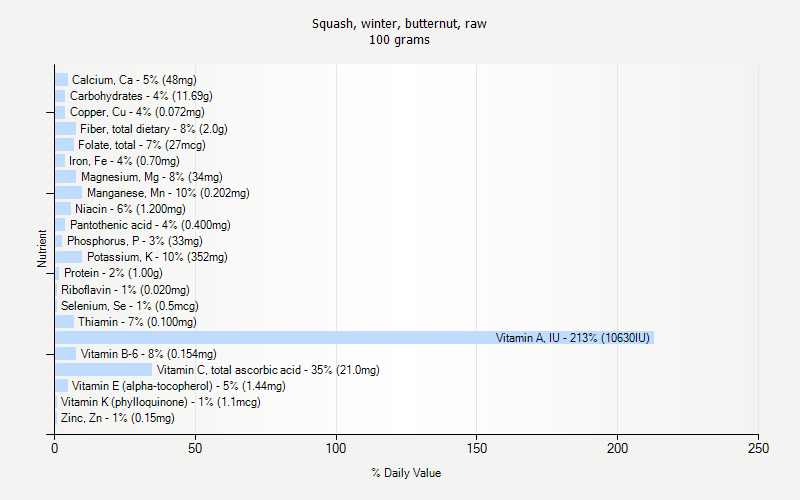
Task: Click the 'Copper, Cu - 4% (0.072mg)' label
Action: (x=137, y=112)
